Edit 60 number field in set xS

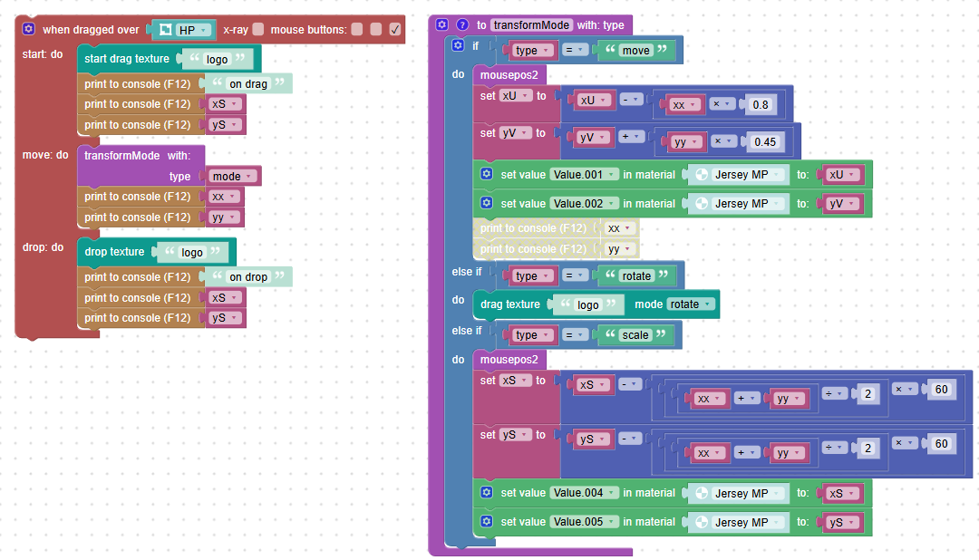coord(941,389)
